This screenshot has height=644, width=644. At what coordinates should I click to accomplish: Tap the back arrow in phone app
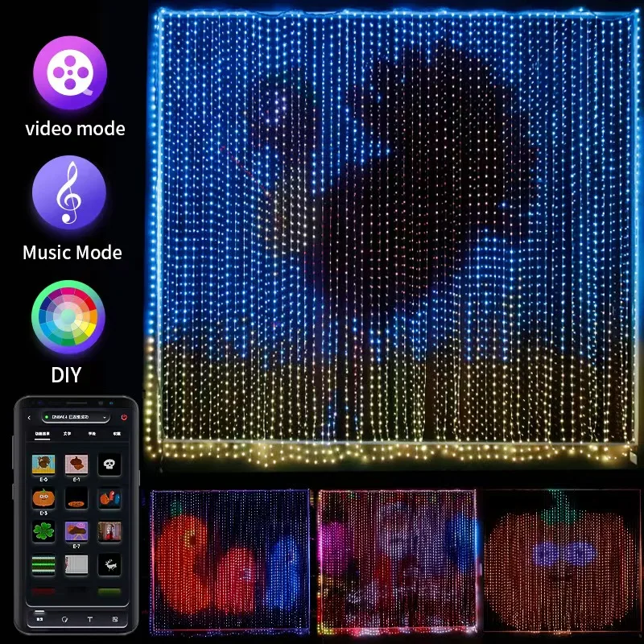point(29,418)
